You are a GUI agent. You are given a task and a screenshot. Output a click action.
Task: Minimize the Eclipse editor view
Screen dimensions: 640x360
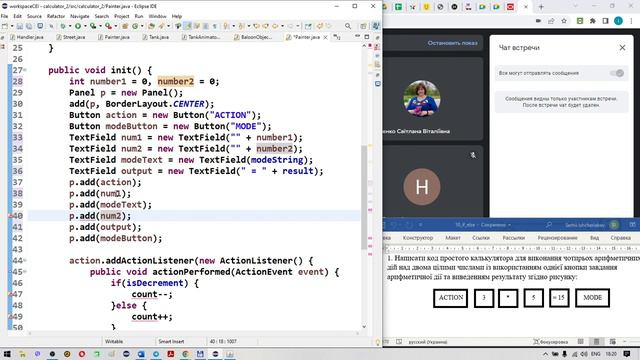[358, 37]
